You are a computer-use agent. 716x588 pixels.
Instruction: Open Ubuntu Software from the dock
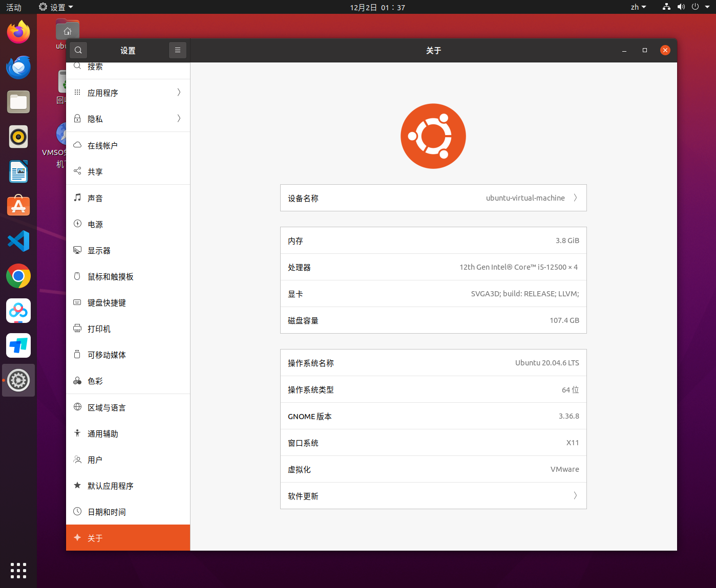coord(18,206)
